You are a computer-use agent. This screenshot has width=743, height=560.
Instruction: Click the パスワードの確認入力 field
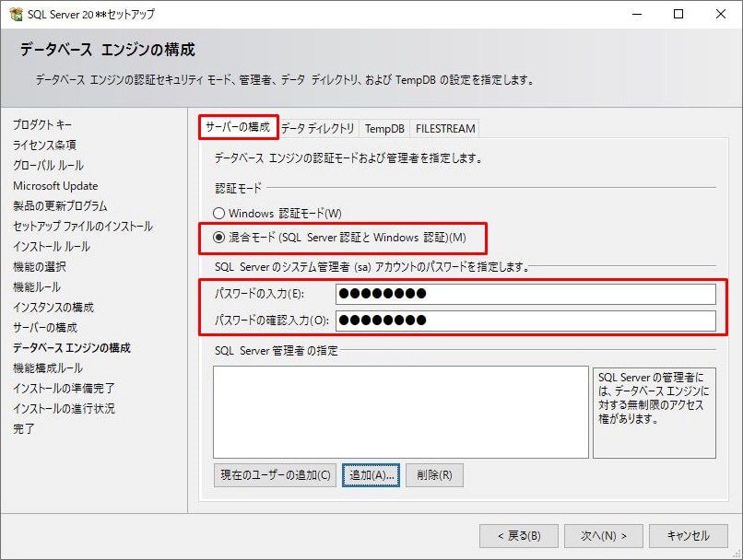point(525,321)
